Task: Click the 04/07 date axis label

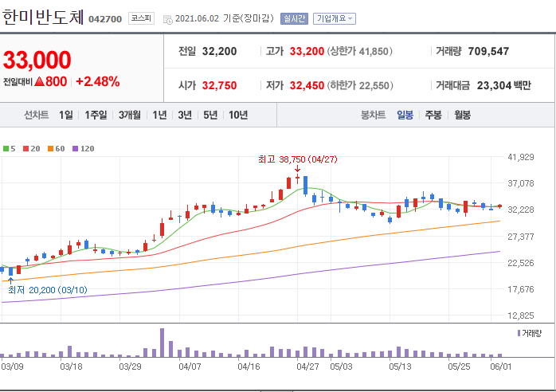Action: pyautogui.click(x=190, y=367)
